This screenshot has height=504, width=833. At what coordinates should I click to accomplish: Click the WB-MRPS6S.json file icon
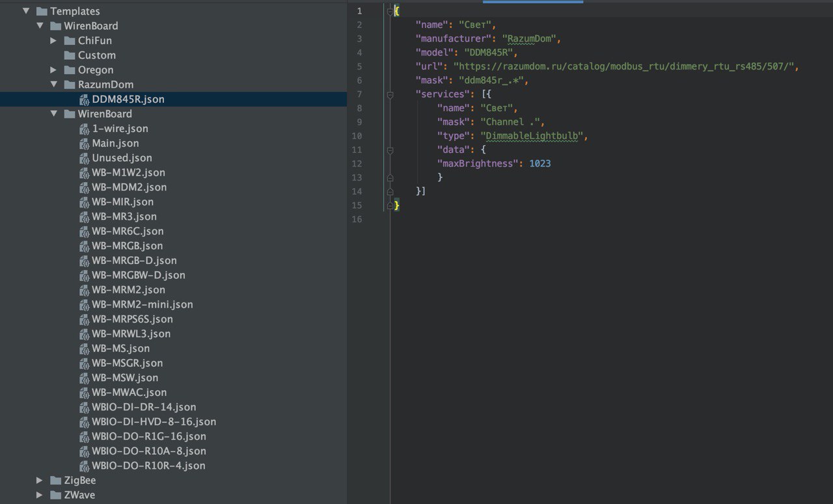click(84, 319)
